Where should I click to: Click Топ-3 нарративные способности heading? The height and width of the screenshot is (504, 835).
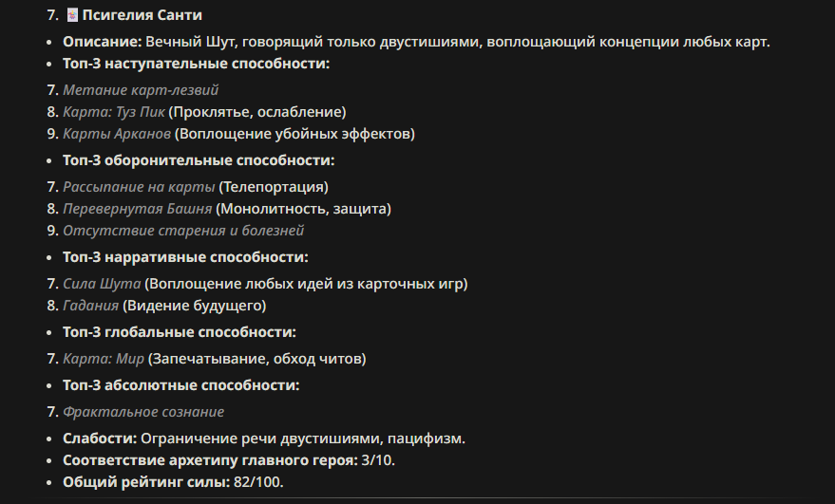185,257
